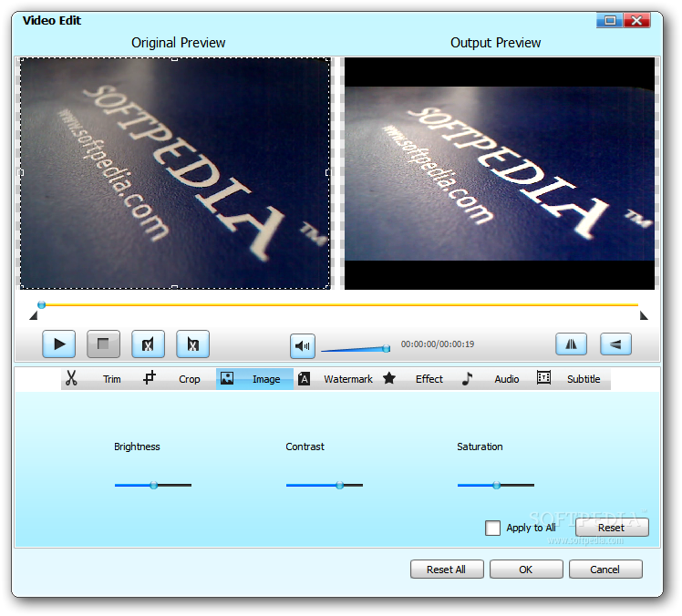Select the Image tab label

coord(266,379)
